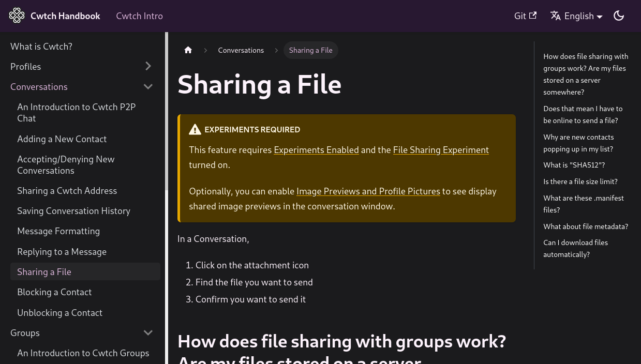This screenshot has height=364, width=641.
Task: Jump to What are these .manifest files
Action: (x=584, y=204)
